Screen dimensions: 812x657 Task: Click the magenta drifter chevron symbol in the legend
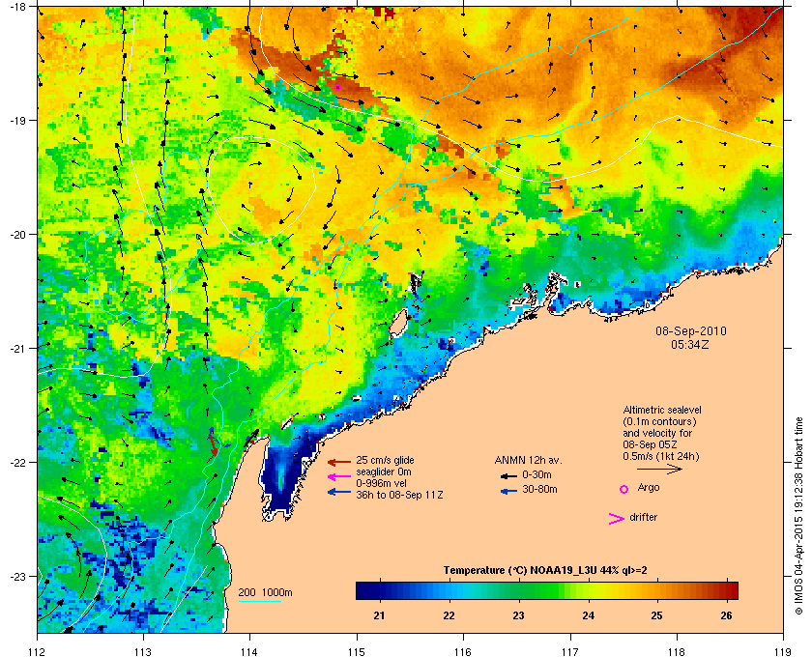(x=617, y=519)
